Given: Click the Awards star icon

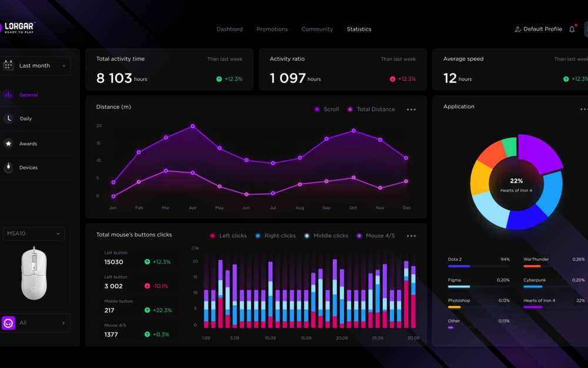Looking at the screenshot, I should point(8,144).
